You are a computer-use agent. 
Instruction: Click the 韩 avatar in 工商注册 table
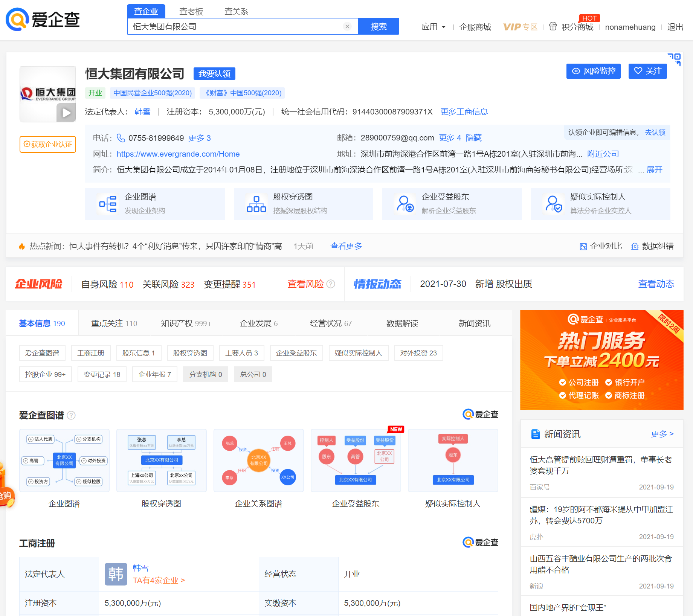pyautogui.click(x=116, y=574)
